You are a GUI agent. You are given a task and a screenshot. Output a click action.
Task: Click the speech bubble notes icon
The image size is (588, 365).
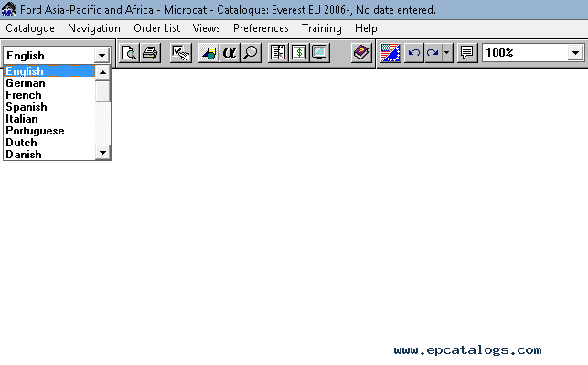[x=467, y=53]
